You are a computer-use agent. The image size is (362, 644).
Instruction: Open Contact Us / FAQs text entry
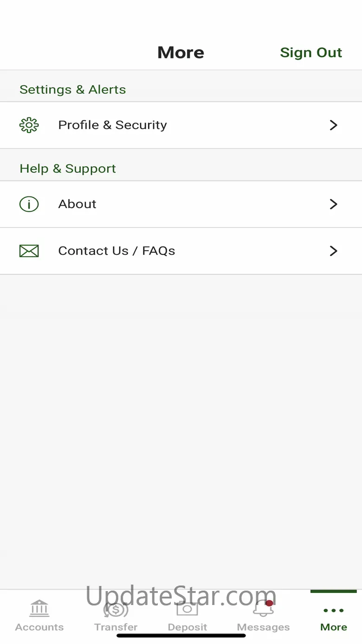click(x=117, y=251)
